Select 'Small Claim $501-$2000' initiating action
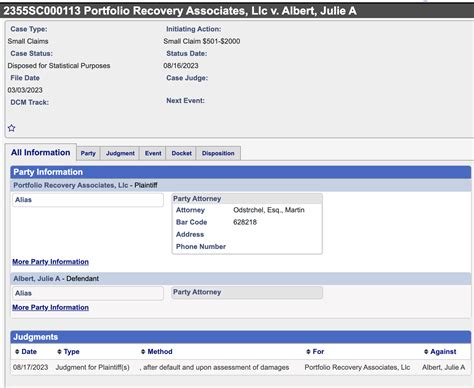Viewport: 474px width, 388px height. click(x=202, y=41)
